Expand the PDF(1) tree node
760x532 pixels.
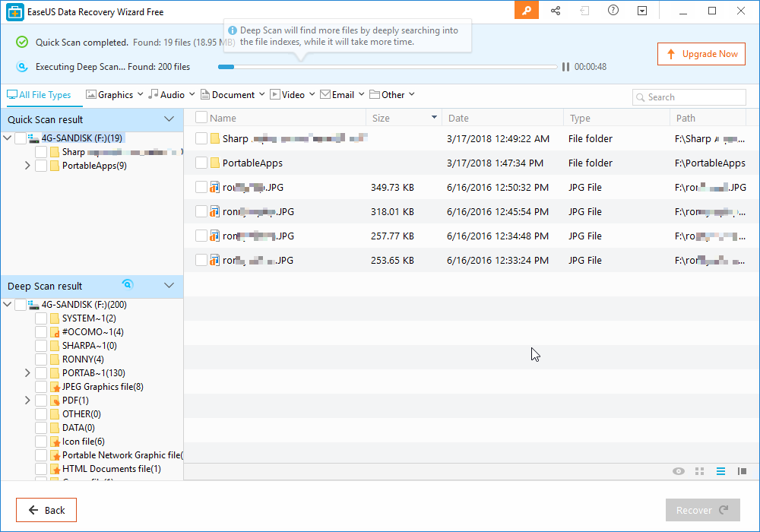point(27,401)
